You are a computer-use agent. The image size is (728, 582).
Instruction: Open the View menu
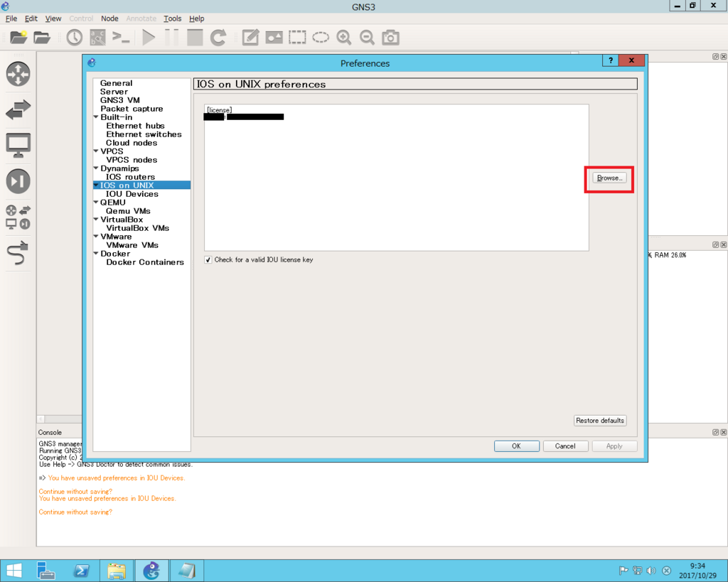(x=53, y=18)
